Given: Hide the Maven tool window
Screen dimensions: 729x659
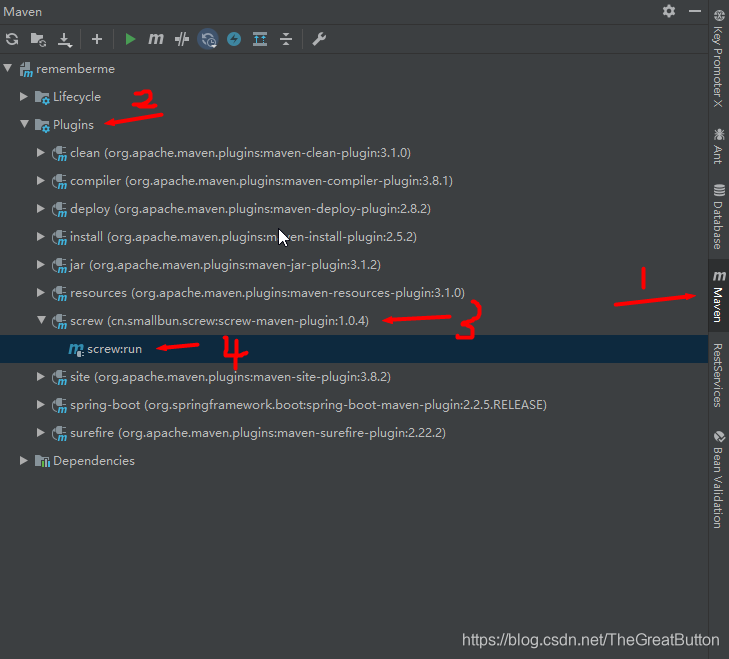Looking at the screenshot, I should (695, 11).
